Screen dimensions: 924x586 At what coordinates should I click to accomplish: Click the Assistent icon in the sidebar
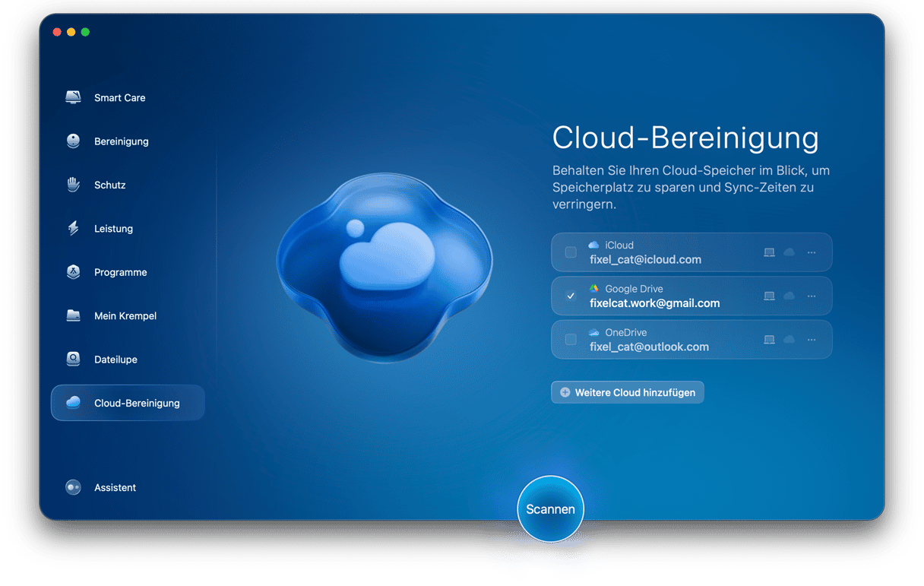coord(73,487)
